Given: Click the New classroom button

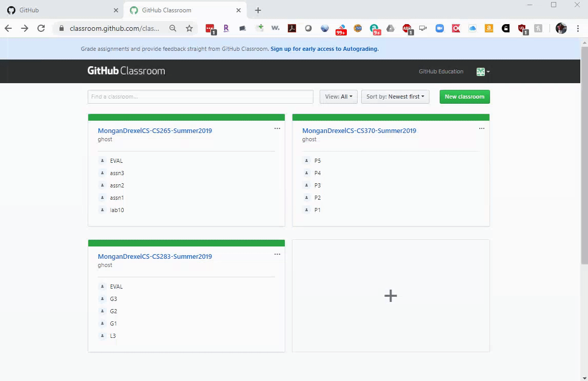Looking at the screenshot, I should (465, 97).
